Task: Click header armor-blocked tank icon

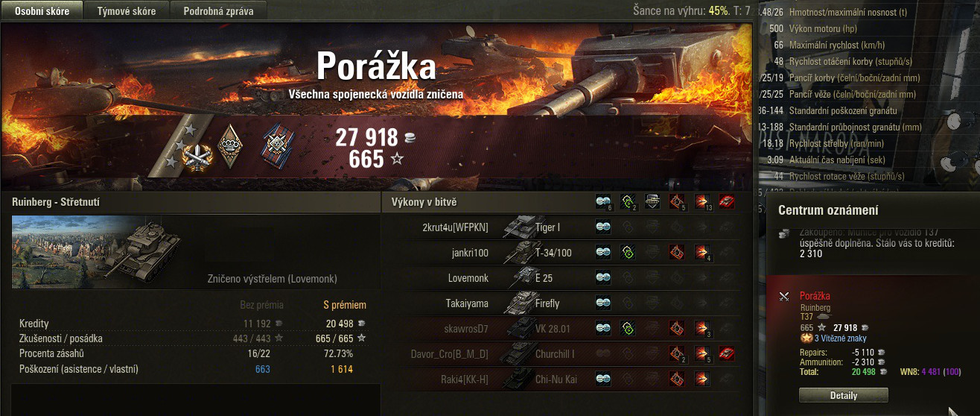Action: (652, 201)
